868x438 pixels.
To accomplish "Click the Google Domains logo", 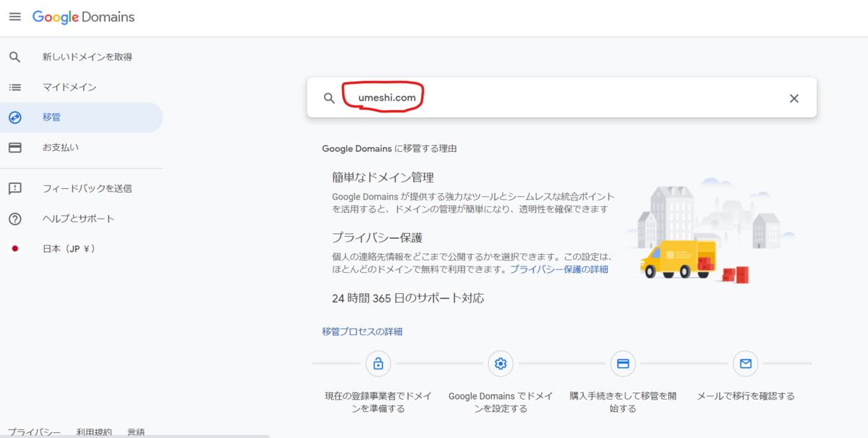I will pyautogui.click(x=83, y=17).
